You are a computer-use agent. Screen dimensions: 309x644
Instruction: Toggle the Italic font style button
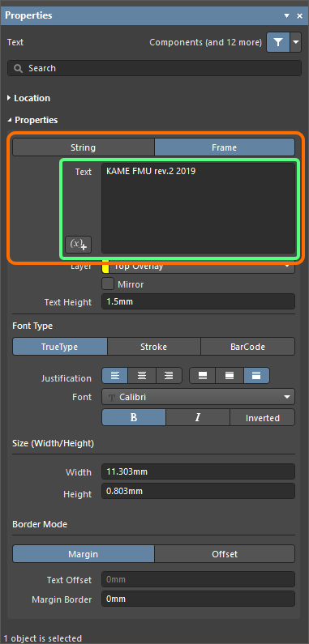198,417
